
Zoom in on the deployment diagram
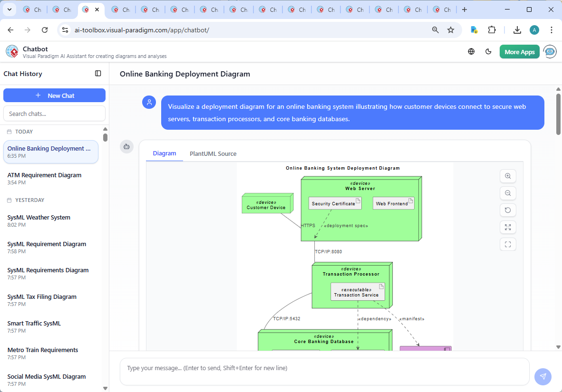click(508, 176)
